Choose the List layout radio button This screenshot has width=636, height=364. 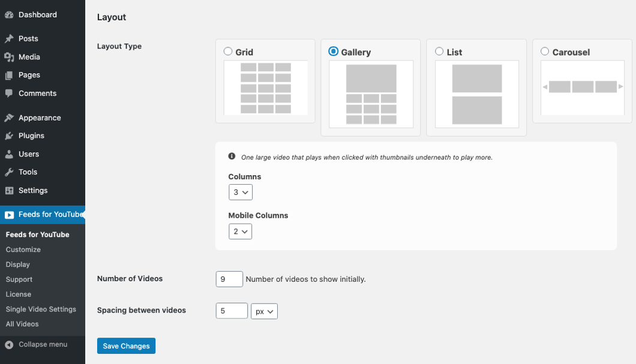point(439,52)
